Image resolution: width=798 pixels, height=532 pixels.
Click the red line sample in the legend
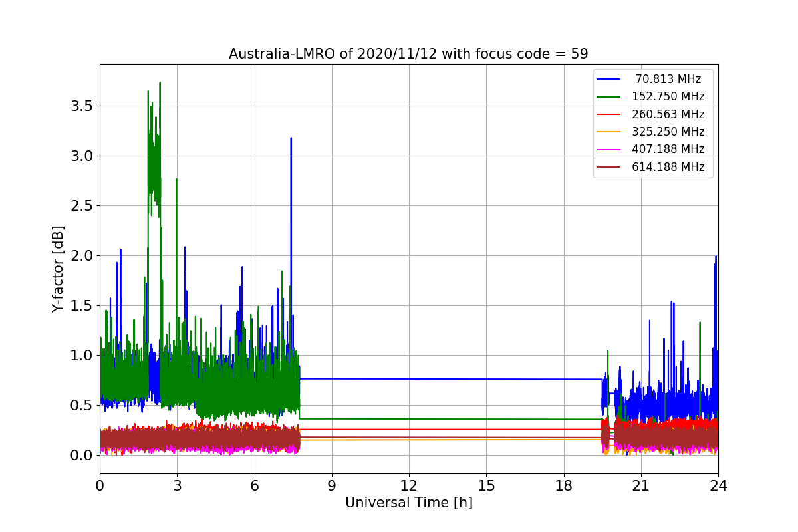(608, 114)
